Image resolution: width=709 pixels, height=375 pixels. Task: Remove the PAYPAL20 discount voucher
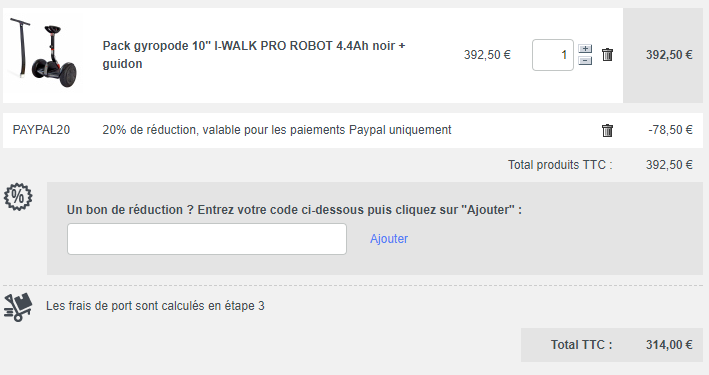607,130
